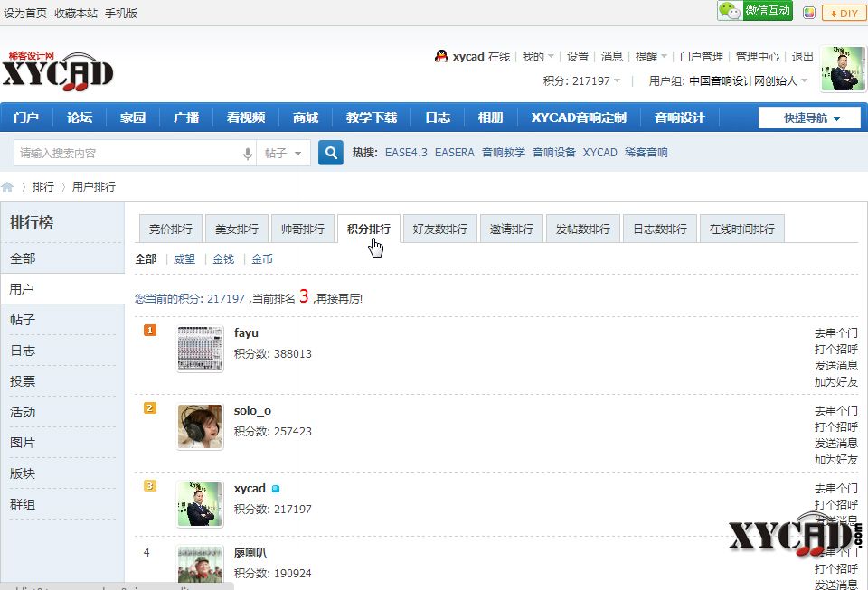Screen dimensions: 868x590
Task: Open xycad's avatar in ranking list
Action: pyautogui.click(x=200, y=504)
